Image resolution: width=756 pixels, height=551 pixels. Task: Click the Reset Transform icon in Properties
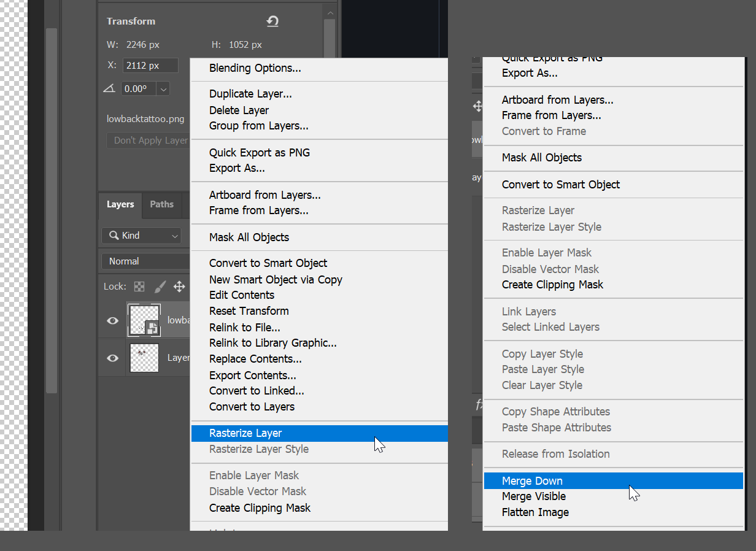(272, 21)
